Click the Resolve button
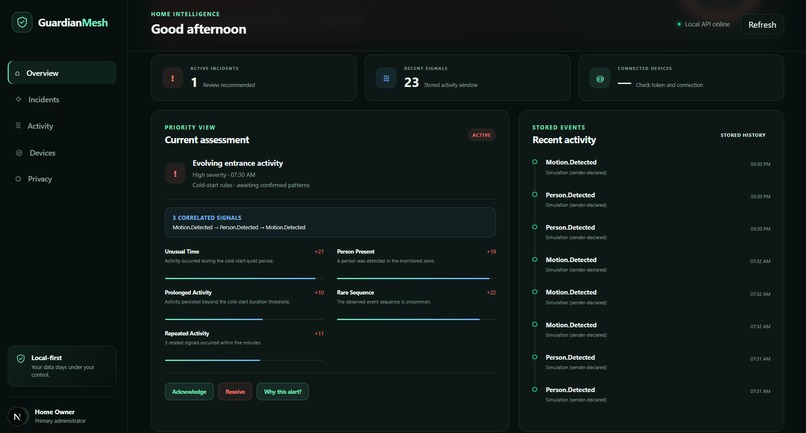This screenshot has height=433, width=806. 235,392
